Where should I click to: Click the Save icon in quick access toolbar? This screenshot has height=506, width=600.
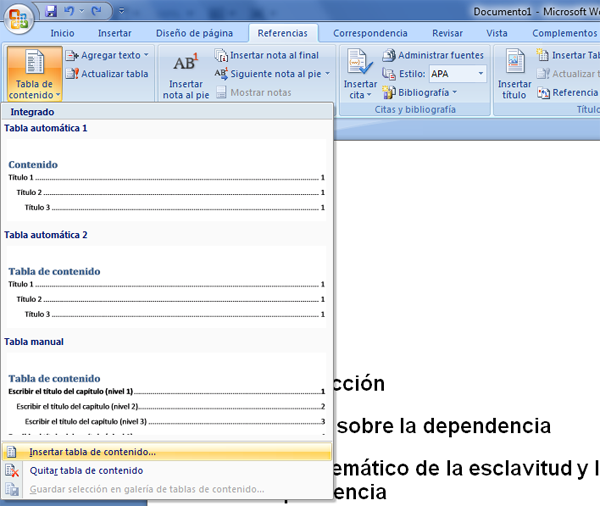click(x=49, y=11)
